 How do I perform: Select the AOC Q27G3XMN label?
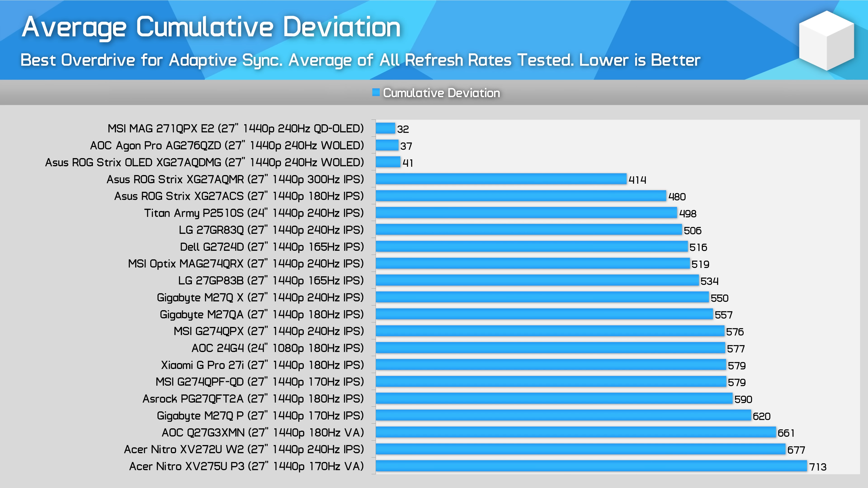pyautogui.click(x=263, y=432)
